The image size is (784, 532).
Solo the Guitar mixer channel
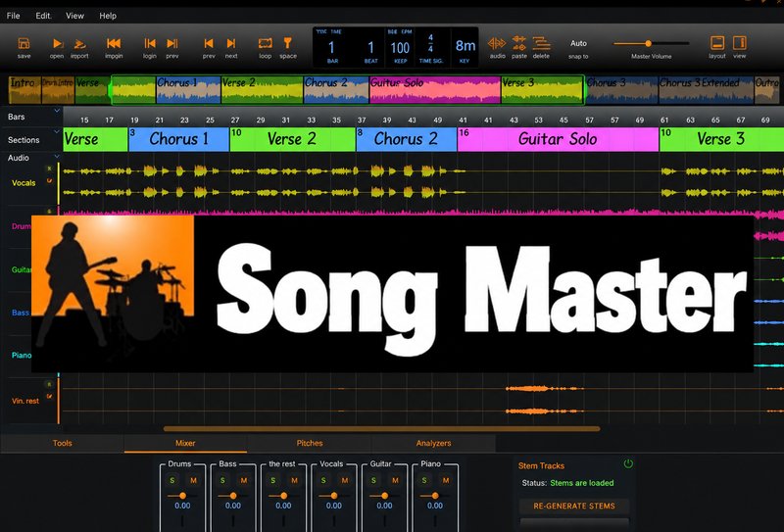(374, 480)
